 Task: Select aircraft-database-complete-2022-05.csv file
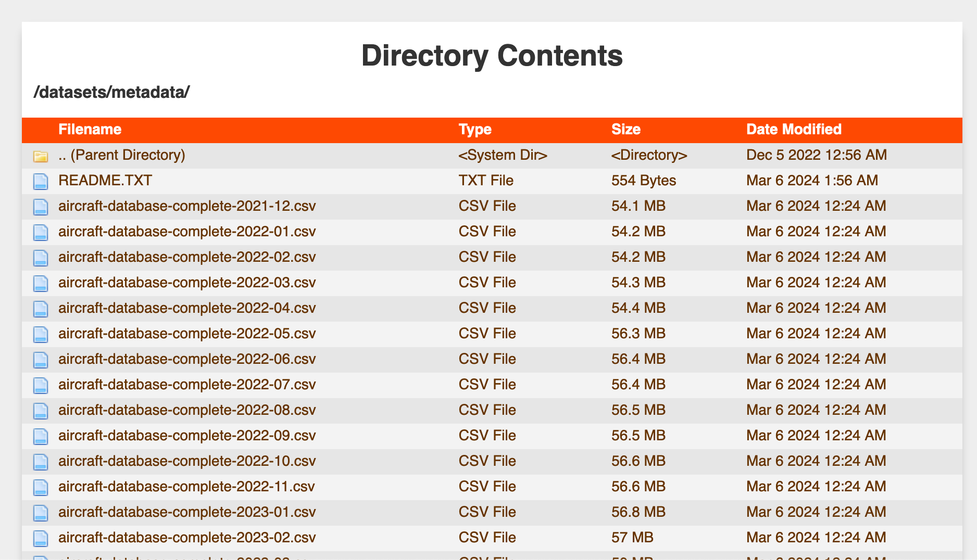[x=187, y=334]
